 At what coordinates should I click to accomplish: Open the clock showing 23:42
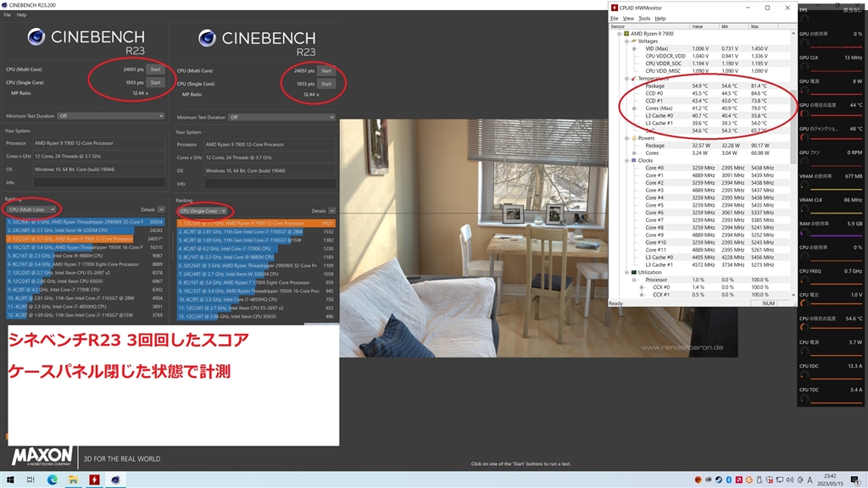point(830,480)
